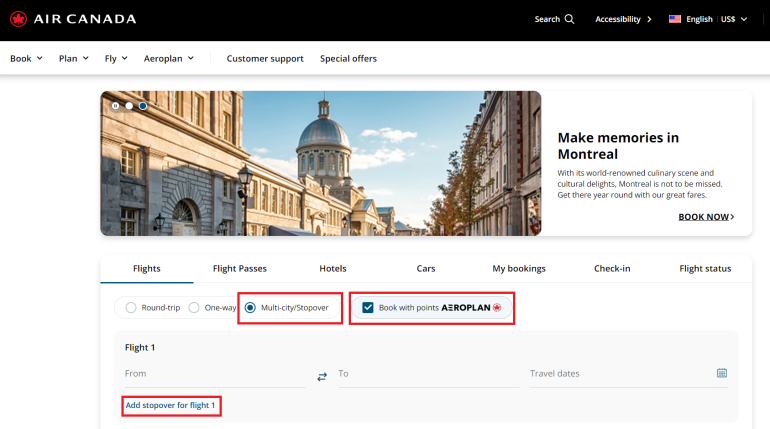Expand the Aeroplan dropdown menu

click(x=167, y=58)
